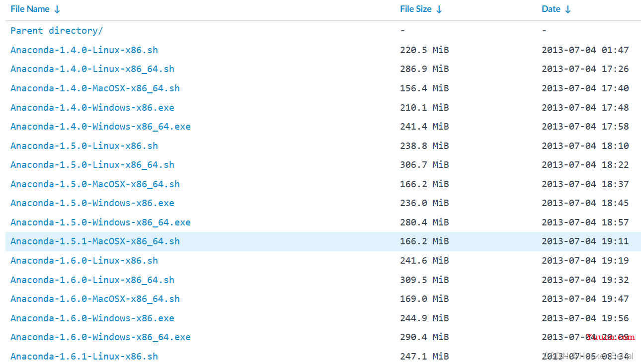Select the 241.4 MiB file size
Screen dimensions: 641x364
(x=424, y=127)
